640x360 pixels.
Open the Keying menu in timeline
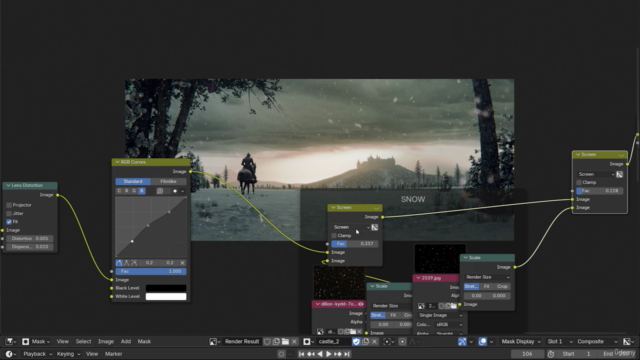click(x=68, y=354)
